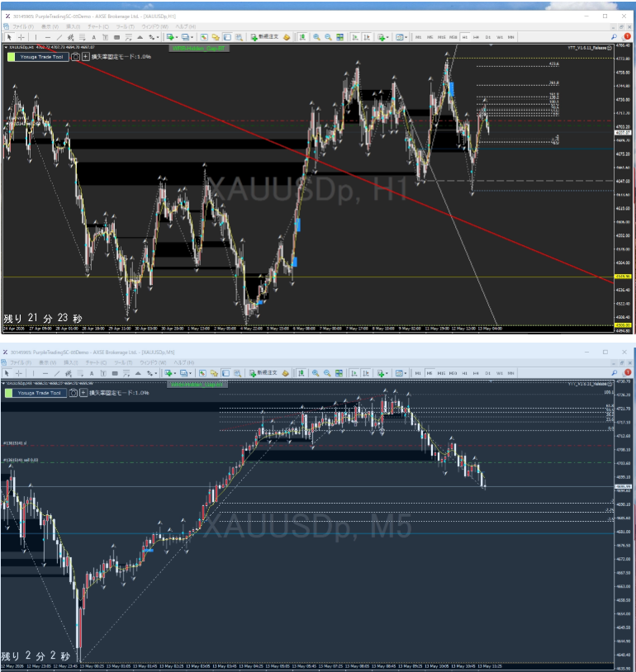Screen dimensions: 636x672
Task: Click camera icon beside Yosuga Trade Tool, H1 chart
Action: click(75, 57)
